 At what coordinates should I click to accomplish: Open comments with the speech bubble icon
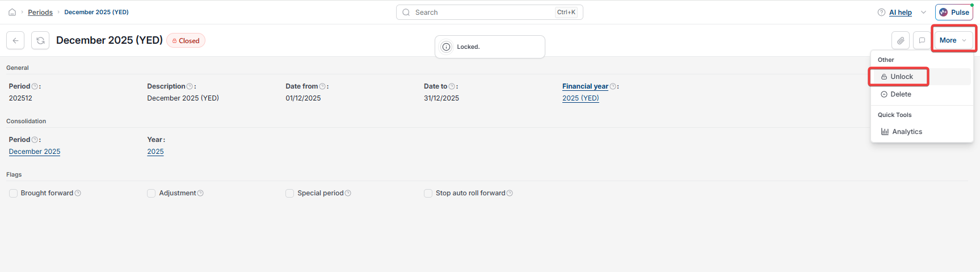pyautogui.click(x=922, y=40)
